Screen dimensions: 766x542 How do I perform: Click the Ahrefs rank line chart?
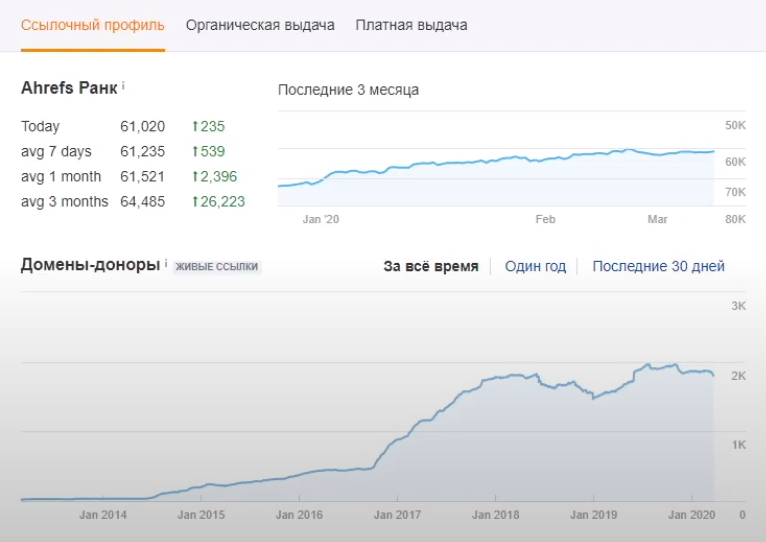[x=495, y=165]
